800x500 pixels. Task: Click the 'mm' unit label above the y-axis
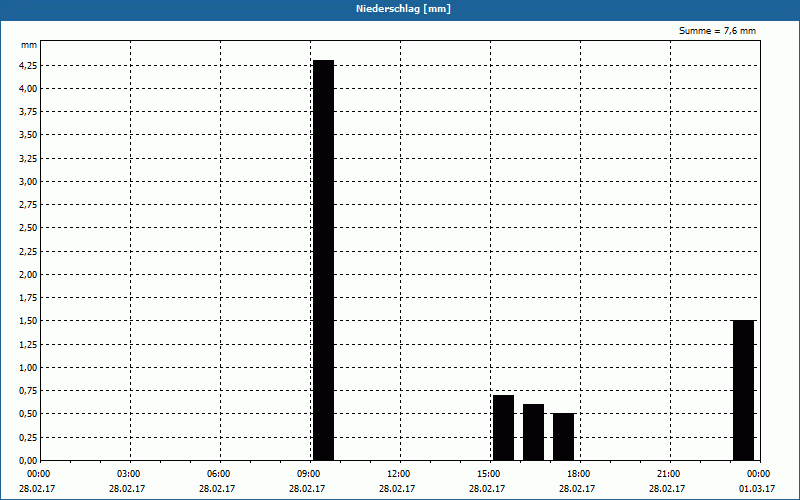tap(29, 45)
